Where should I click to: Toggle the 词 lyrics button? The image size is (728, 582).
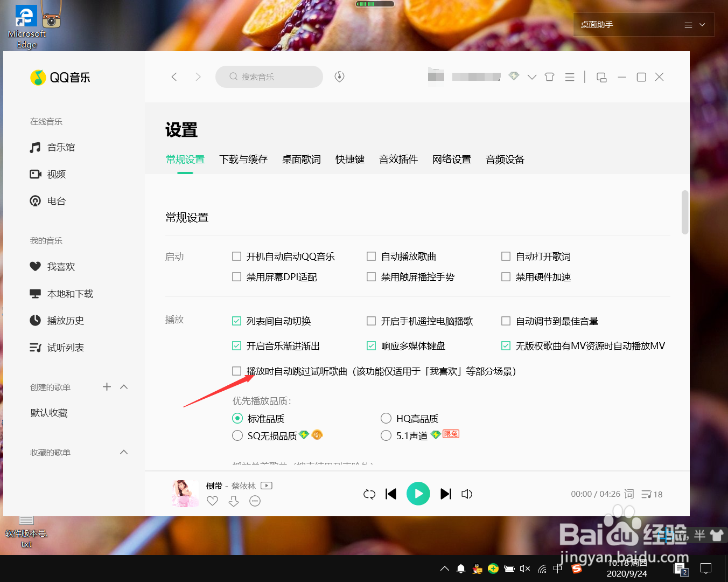click(x=629, y=494)
